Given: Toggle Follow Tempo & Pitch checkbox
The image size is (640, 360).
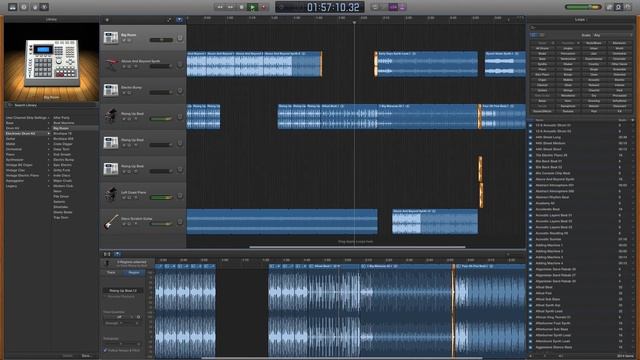Looking at the screenshot, I should click(x=106, y=350).
